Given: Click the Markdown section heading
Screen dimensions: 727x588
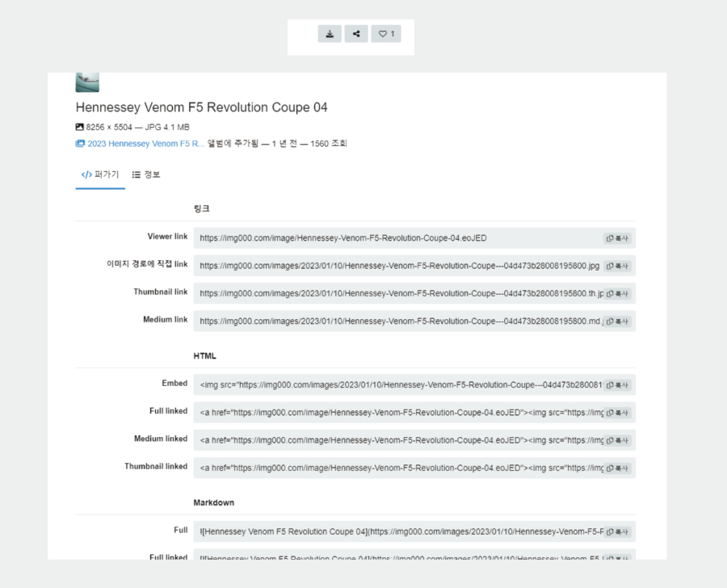Looking at the screenshot, I should pos(214,502).
